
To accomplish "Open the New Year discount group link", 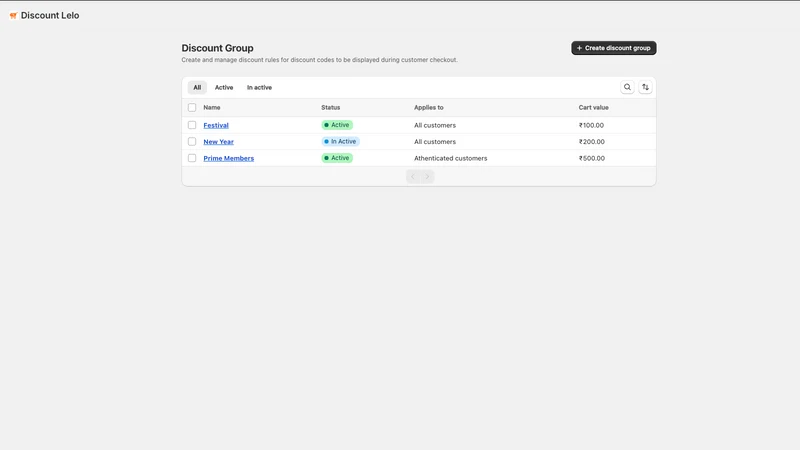I will pos(218,142).
